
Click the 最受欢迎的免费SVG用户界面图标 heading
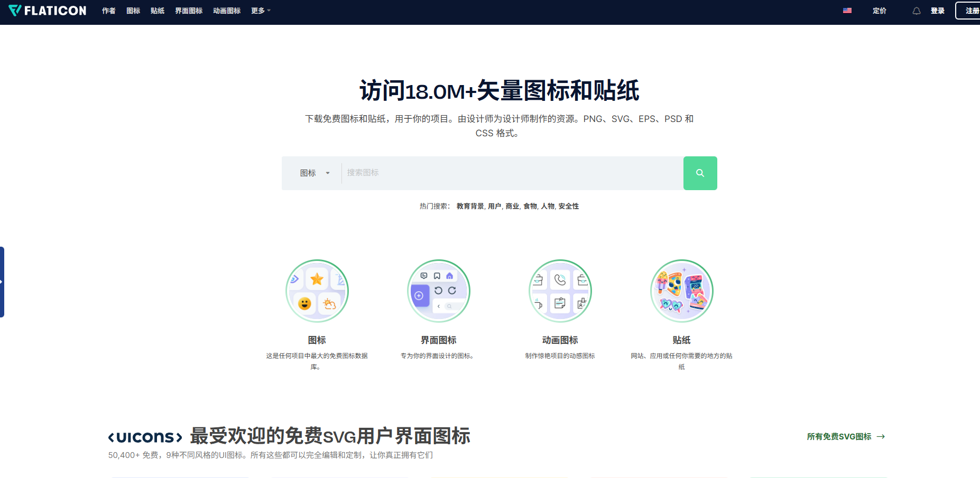pos(330,436)
